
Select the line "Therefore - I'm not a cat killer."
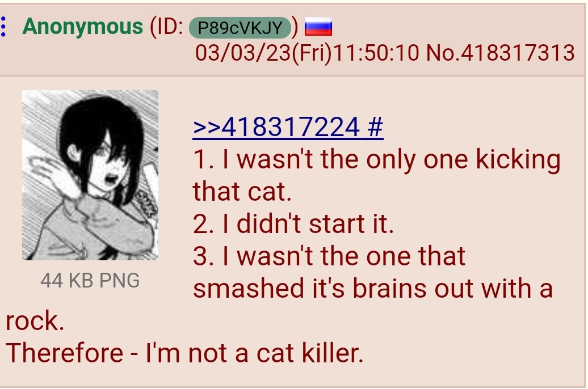point(184,353)
